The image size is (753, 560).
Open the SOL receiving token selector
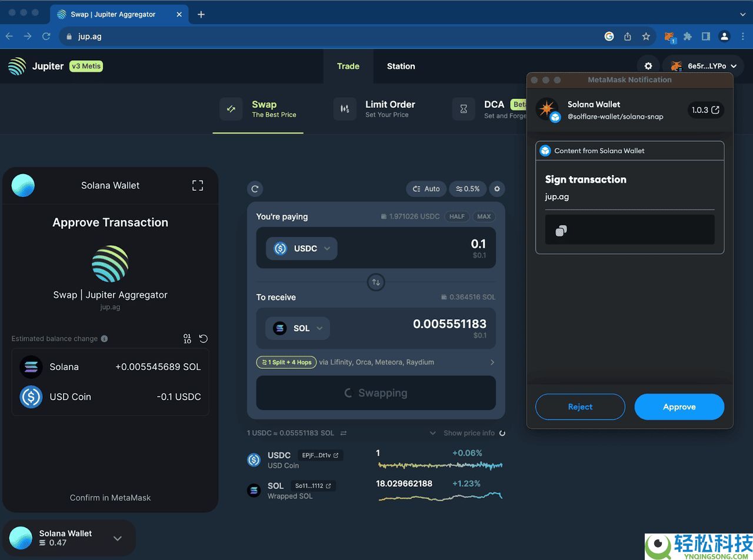click(x=298, y=328)
